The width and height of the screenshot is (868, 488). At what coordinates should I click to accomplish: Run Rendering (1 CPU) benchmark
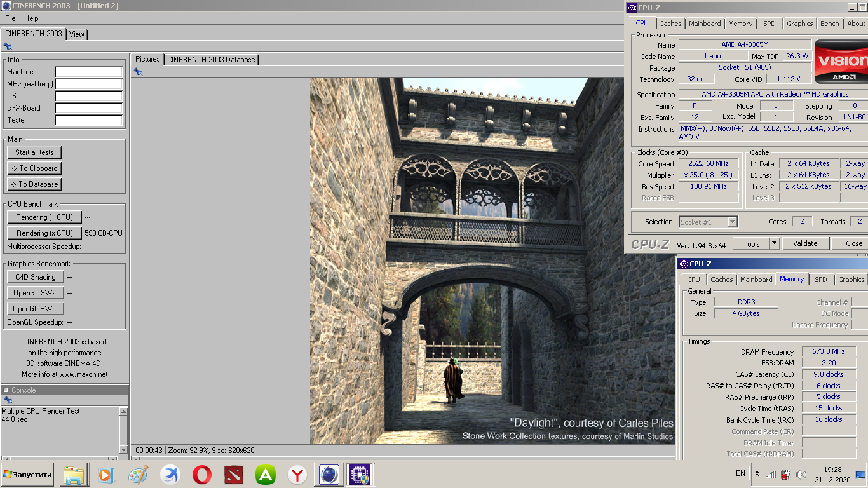(x=44, y=217)
